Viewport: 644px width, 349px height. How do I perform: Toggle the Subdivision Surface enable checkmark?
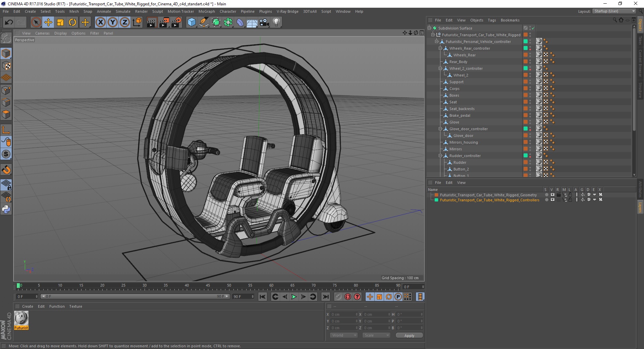click(533, 28)
